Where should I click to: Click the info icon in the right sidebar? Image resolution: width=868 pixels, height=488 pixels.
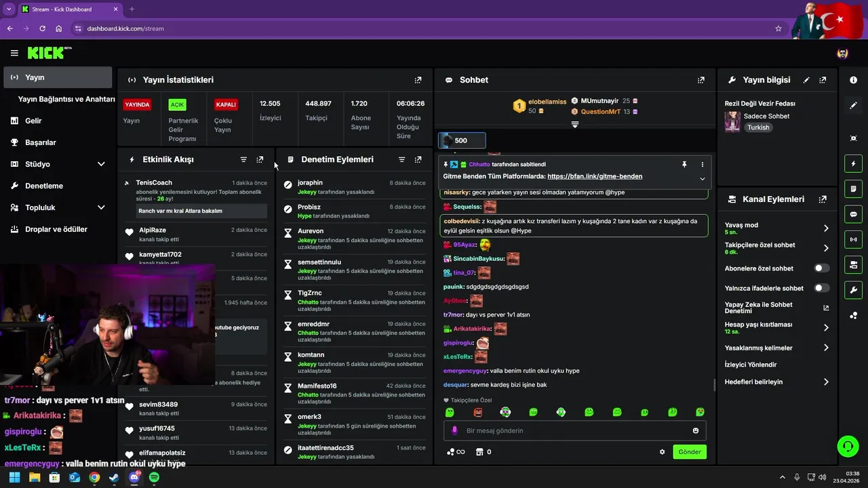pos(853,80)
